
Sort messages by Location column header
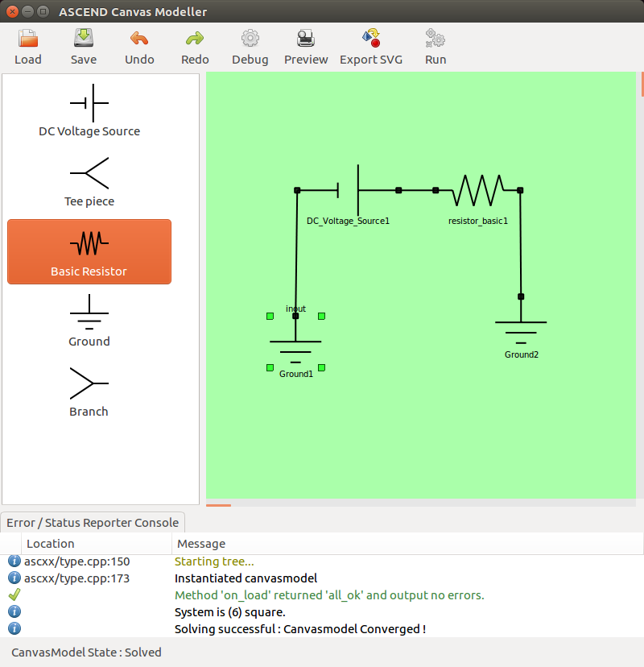point(97,544)
